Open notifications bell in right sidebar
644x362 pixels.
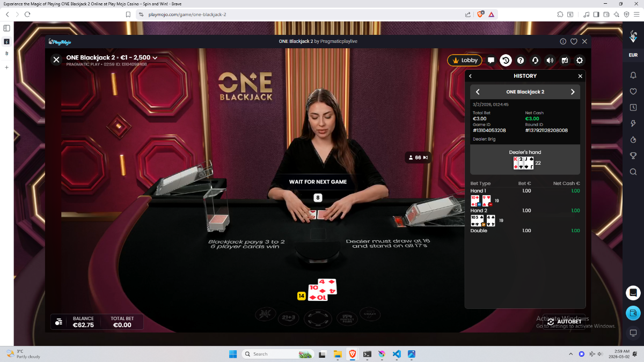coord(633,75)
